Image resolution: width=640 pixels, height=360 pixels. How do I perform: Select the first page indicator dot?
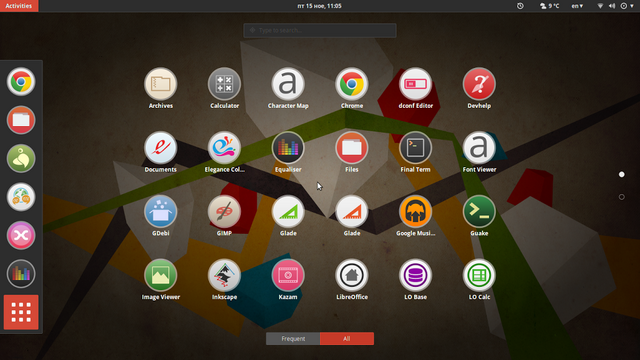pyautogui.click(x=622, y=174)
